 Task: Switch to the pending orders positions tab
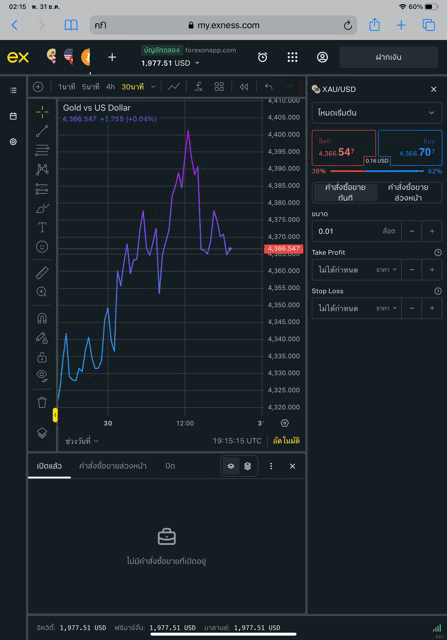[x=113, y=466]
